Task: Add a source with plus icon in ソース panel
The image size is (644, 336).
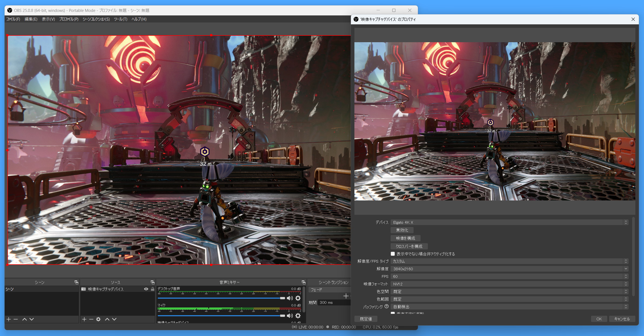Action: (x=84, y=319)
